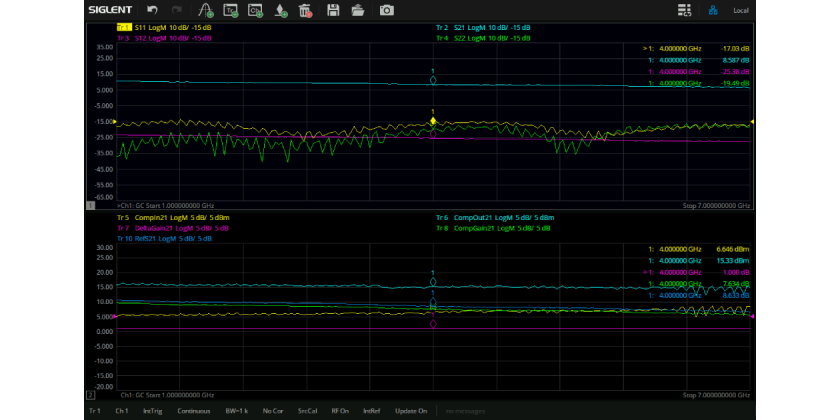This screenshot has height=420, width=840.
Task: Toggle the No Cor correction status
Action: click(274, 411)
